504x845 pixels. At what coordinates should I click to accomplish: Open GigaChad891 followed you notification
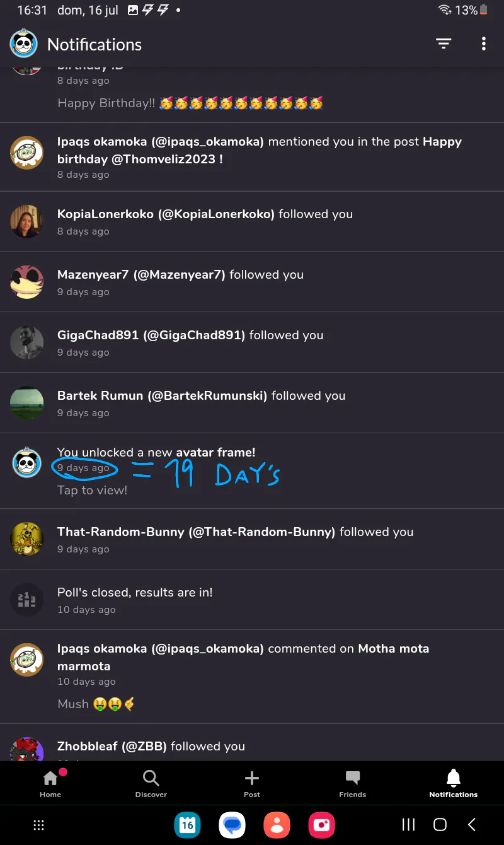tap(252, 342)
